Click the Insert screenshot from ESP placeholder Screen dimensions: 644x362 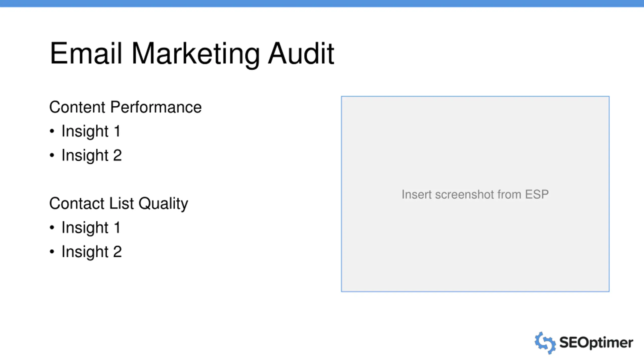pyautogui.click(x=475, y=194)
